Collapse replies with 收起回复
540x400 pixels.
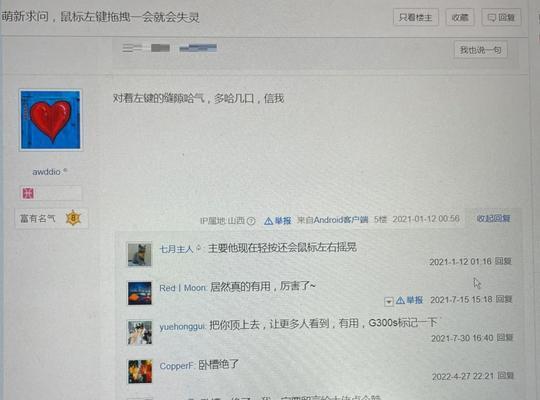[493, 218]
